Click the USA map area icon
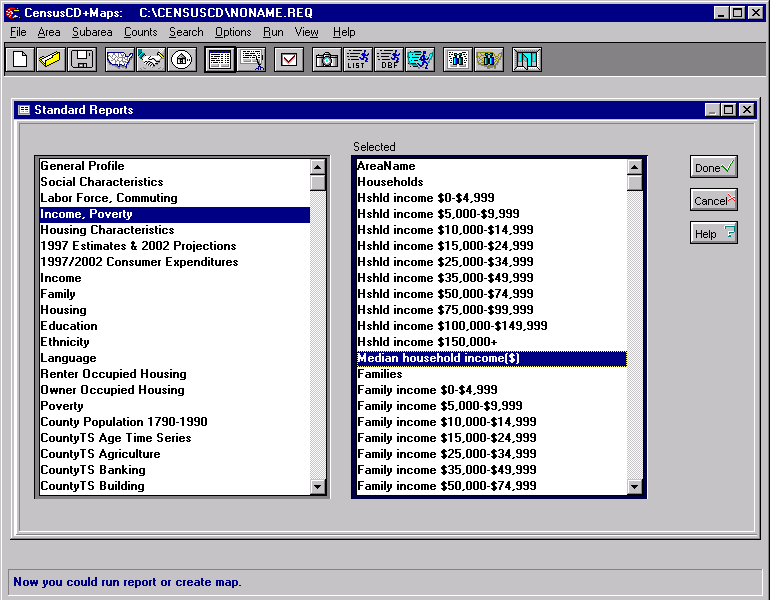The height and width of the screenshot is (600, 770). click(x=120, y=60)
